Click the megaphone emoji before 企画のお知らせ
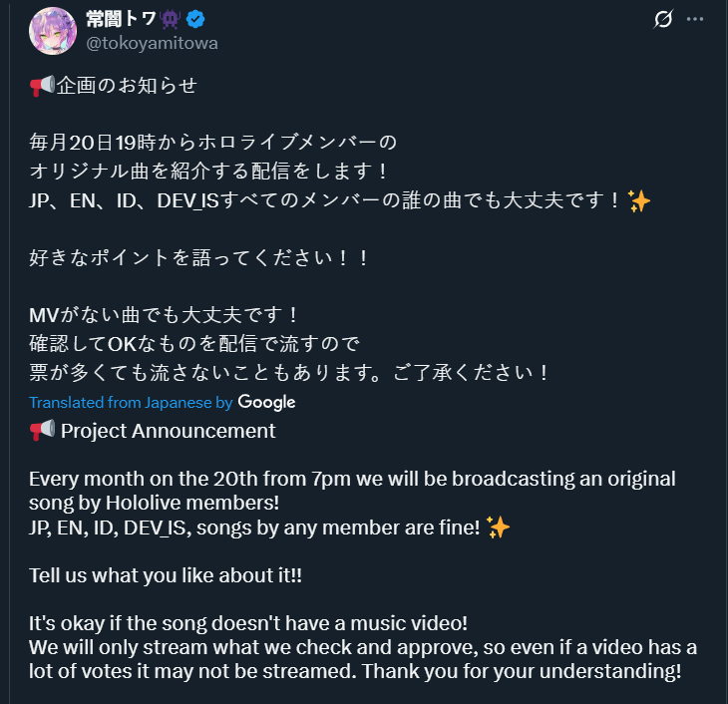The image size is (728, 704). pos(42,86)
